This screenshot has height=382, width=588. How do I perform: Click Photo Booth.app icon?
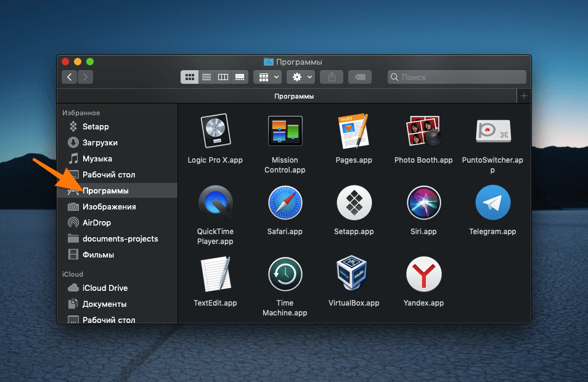tap(423, 131)
